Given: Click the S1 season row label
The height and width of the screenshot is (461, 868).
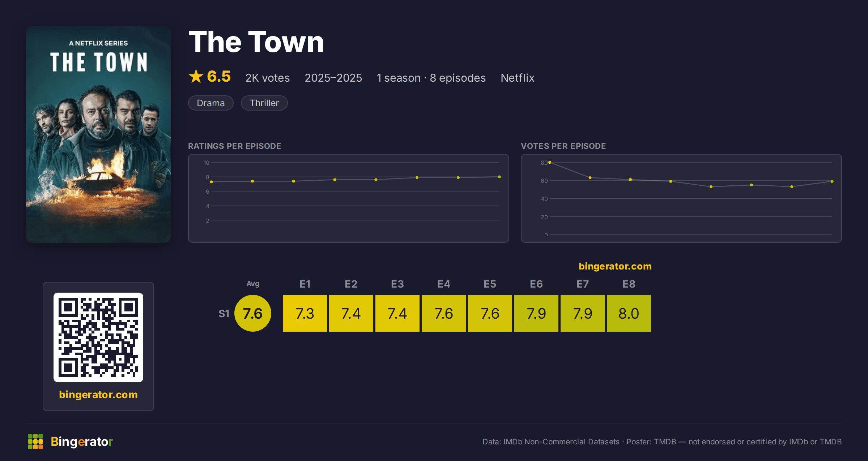Looking at the screenshot, I should tap(224, 314).
